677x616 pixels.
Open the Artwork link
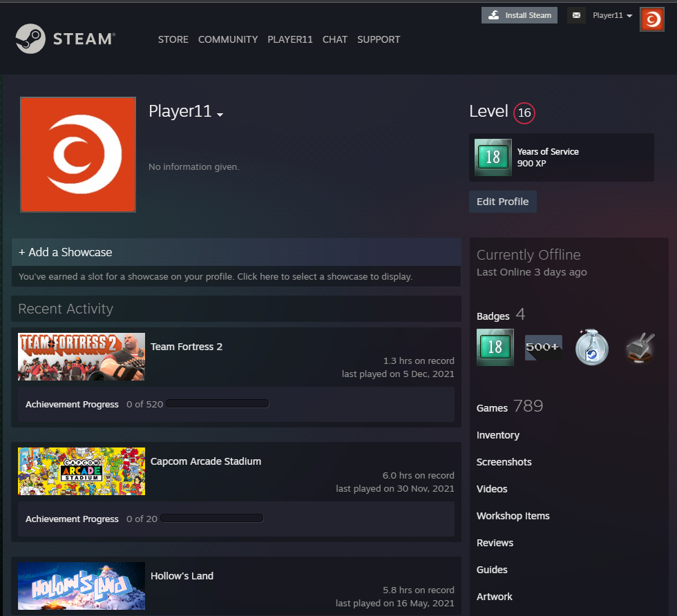pyautogui.click(x=495, y=597)
